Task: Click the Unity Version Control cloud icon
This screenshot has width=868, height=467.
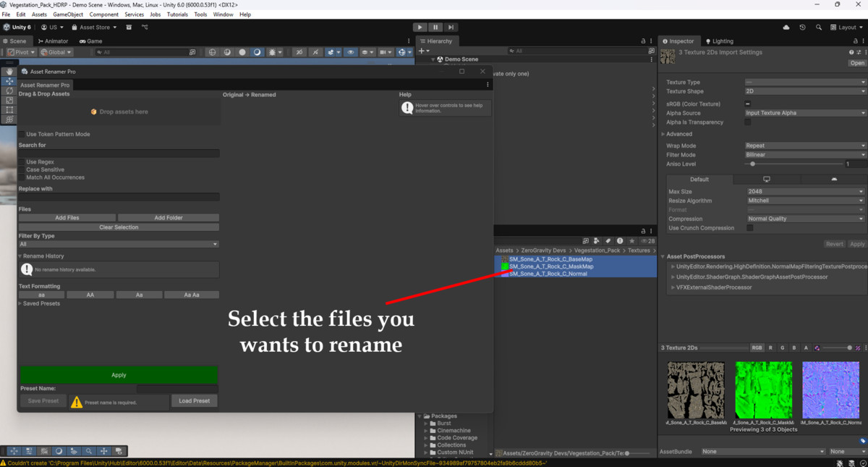Action: coord(786,27)
